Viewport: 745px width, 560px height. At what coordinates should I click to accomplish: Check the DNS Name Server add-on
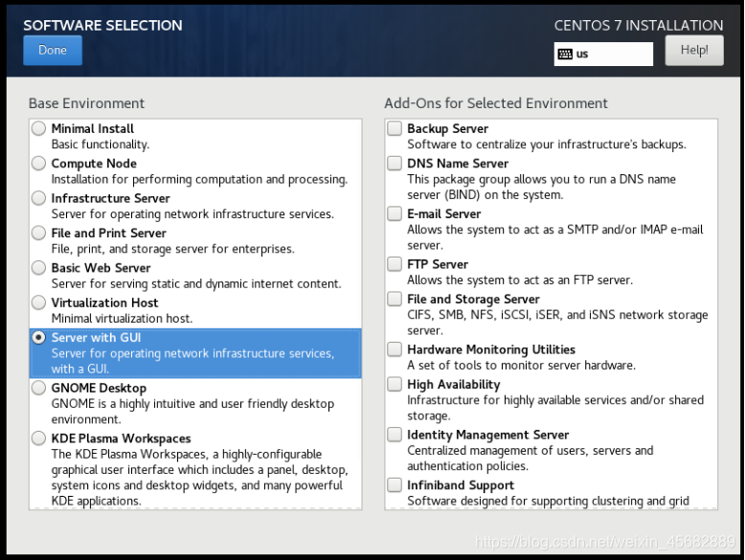coord(395,163)
